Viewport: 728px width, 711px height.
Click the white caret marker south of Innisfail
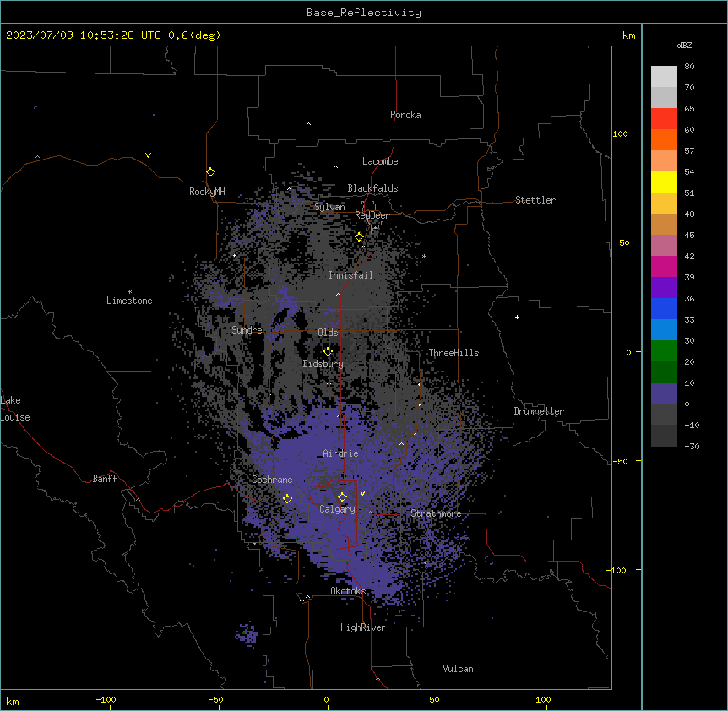[x=338, y=294]
